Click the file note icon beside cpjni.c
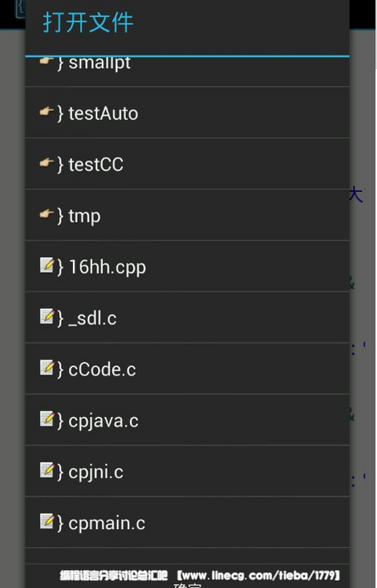377x588 pixels. click(47, 470)
